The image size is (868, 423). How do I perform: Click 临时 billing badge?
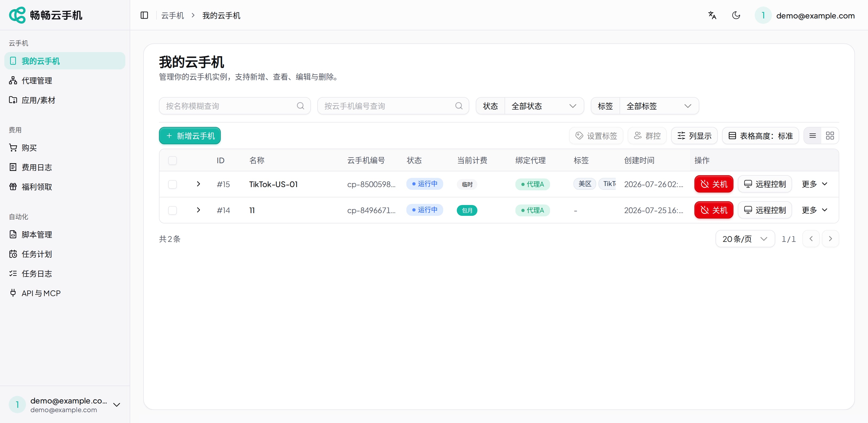(x=467, y=184)
